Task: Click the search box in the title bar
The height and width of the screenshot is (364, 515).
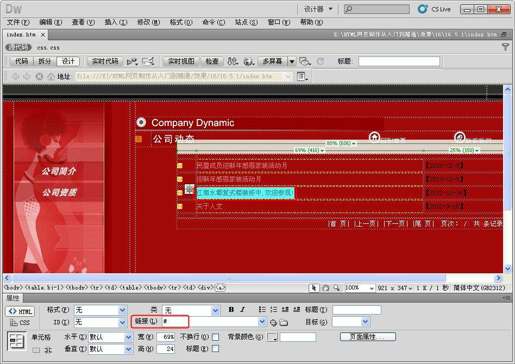Action: [377, 9]
